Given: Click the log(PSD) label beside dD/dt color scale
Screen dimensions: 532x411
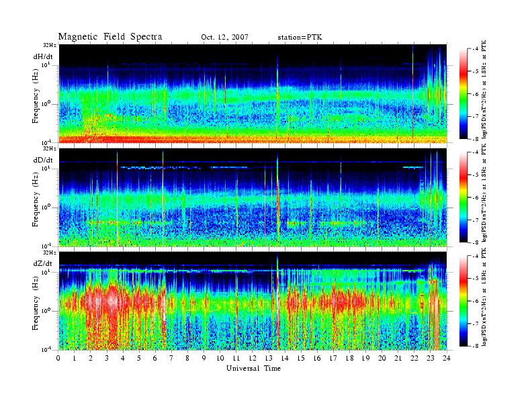Looking at the screenshot, I should (484, 193).
